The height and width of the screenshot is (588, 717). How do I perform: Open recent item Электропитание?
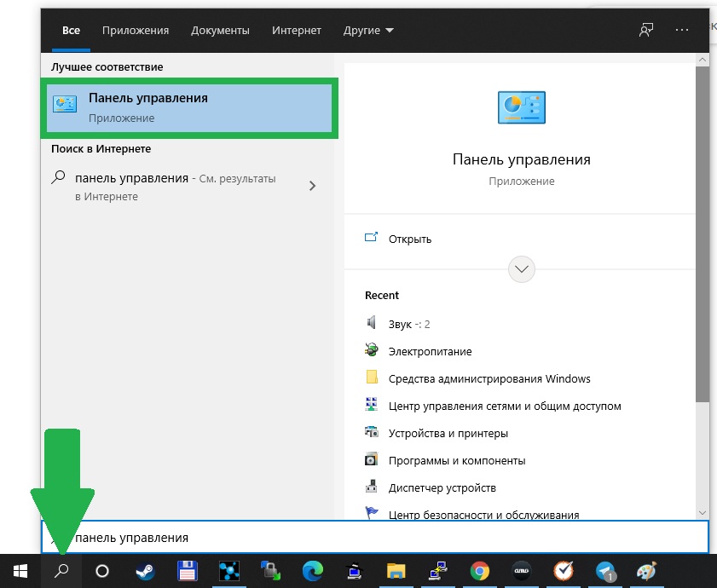coord(431,352)
